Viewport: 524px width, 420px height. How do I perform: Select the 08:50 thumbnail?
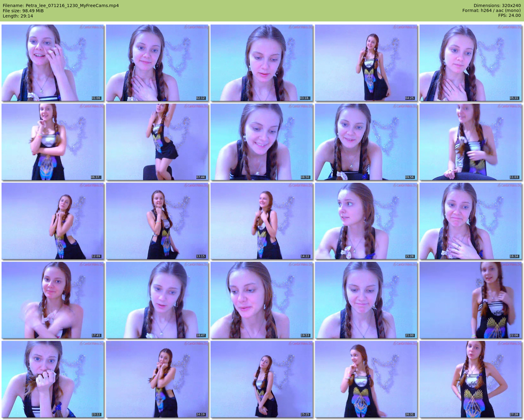(262, 142)
